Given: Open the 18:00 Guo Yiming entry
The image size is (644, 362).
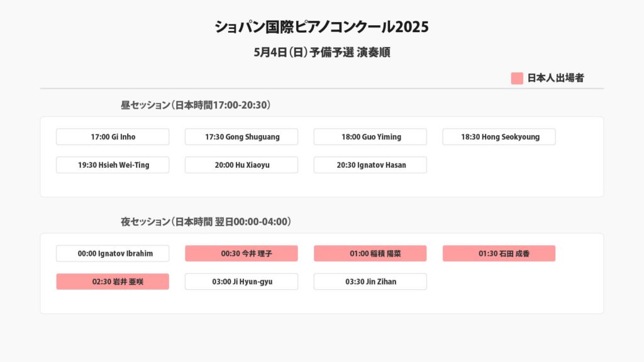Looking at the screenshot, I should click(x=370, y=137).
